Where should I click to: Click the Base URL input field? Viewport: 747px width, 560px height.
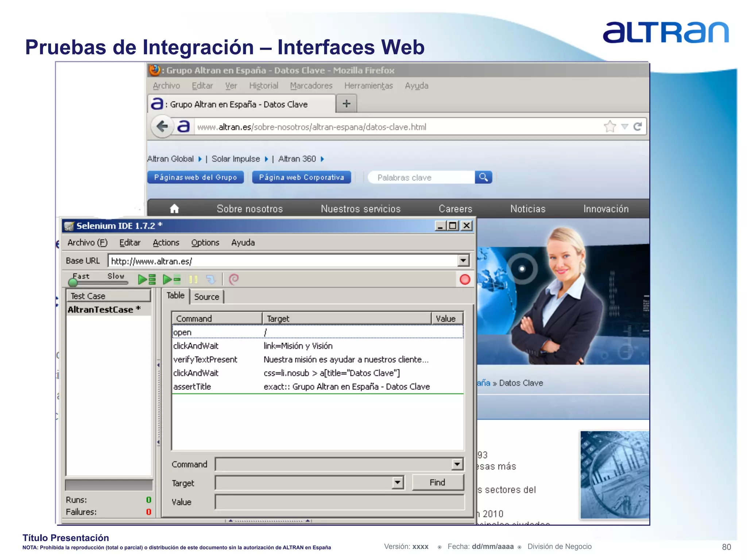pyautogui.click(x=283, y=261)
